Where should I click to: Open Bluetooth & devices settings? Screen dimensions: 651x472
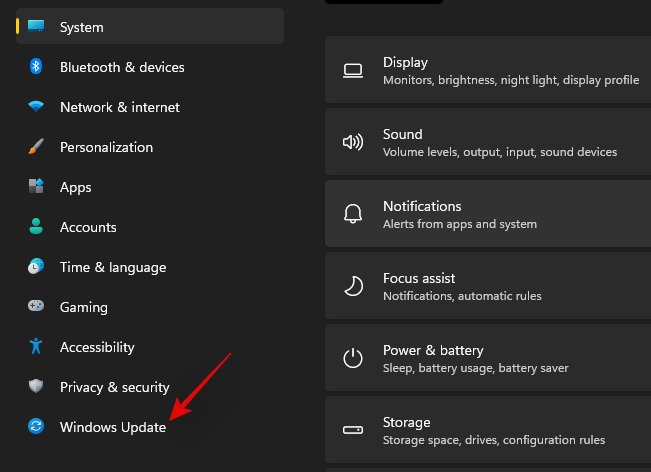coord(122,67)
